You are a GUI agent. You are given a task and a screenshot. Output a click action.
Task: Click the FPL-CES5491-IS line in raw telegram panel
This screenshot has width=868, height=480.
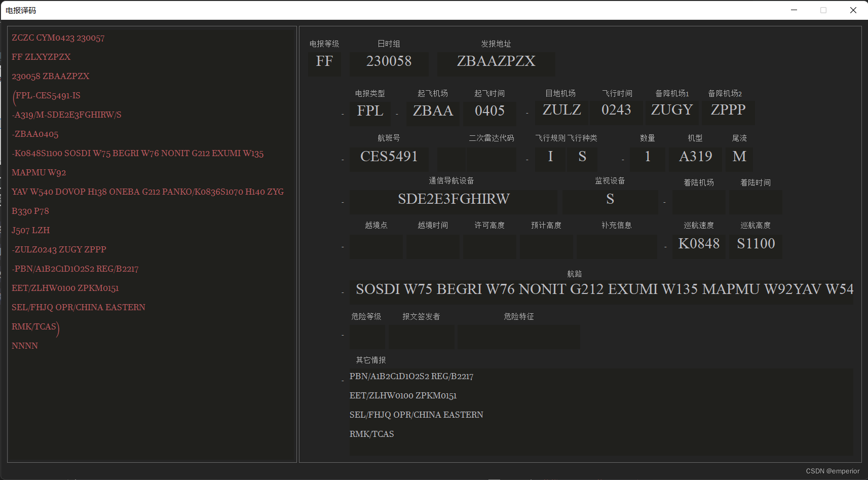[47, 95]
